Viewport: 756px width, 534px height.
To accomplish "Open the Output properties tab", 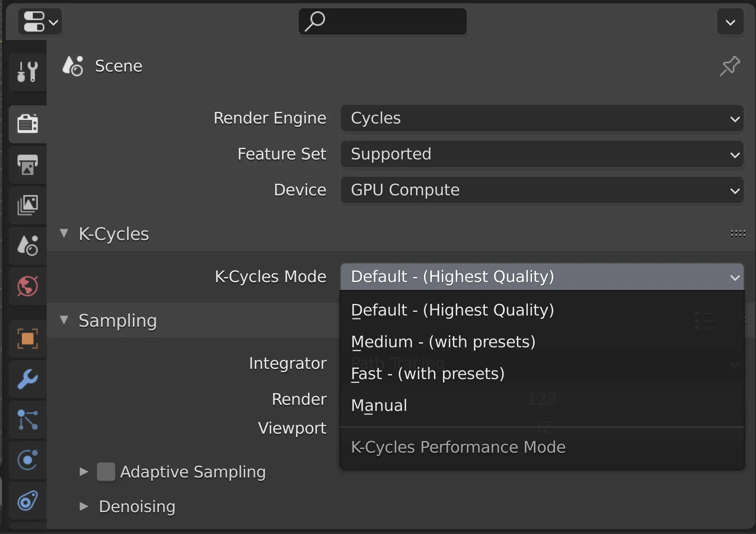I will point(28,165).
